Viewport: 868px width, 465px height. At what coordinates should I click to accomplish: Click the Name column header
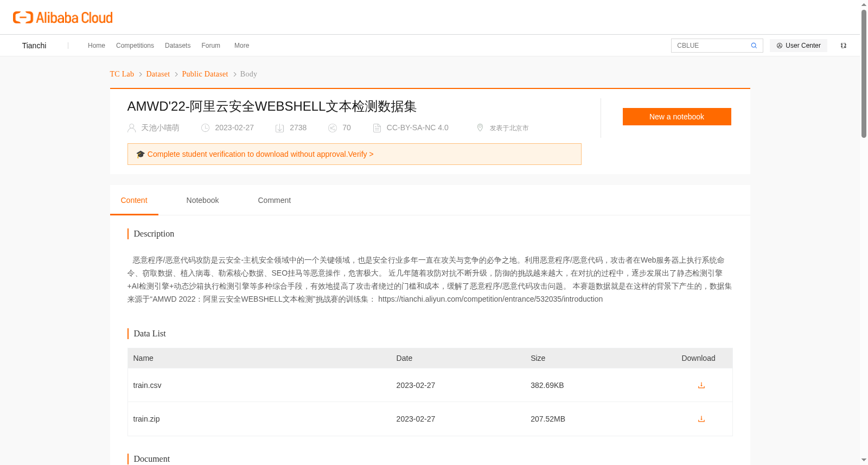click(143, 358)
